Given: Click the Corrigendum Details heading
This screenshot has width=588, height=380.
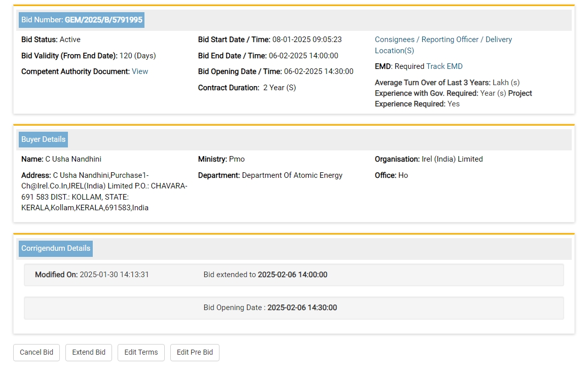Looking at the screenshot, I should (x=55, y=248).
